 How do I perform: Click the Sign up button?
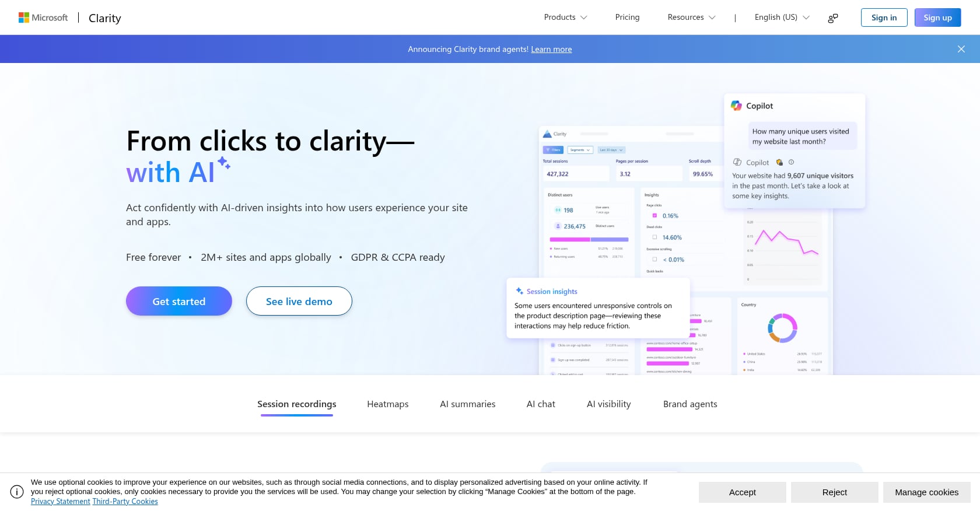(x=937, y=17)
